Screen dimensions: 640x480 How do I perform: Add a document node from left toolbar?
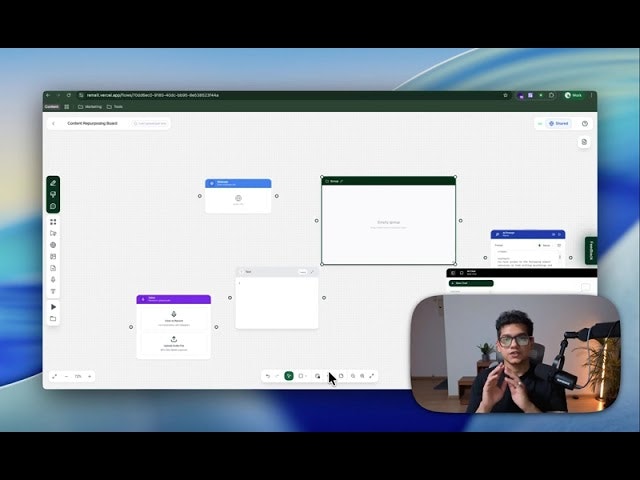(x=53, y=268)
